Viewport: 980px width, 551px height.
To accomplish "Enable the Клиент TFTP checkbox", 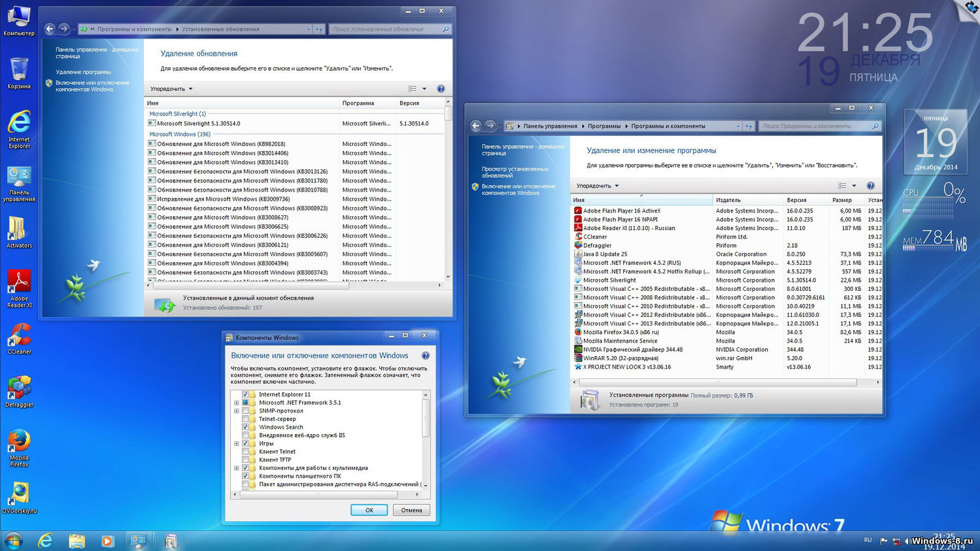I will (x=246, y=459).
